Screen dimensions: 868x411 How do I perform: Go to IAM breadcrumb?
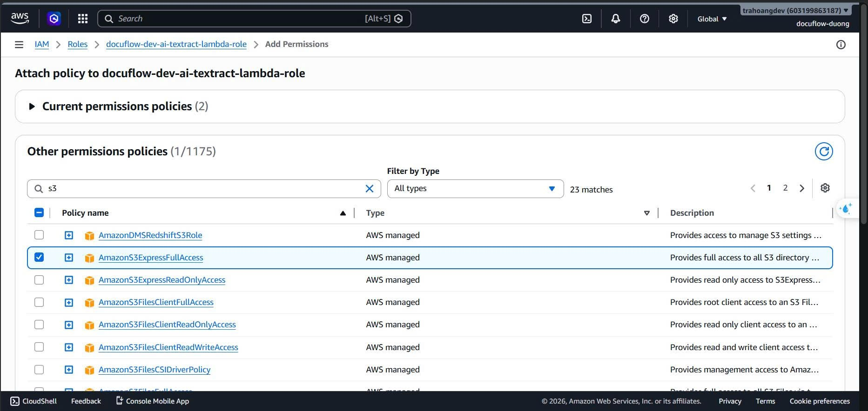pyautogui.click(x=42, y=44)
